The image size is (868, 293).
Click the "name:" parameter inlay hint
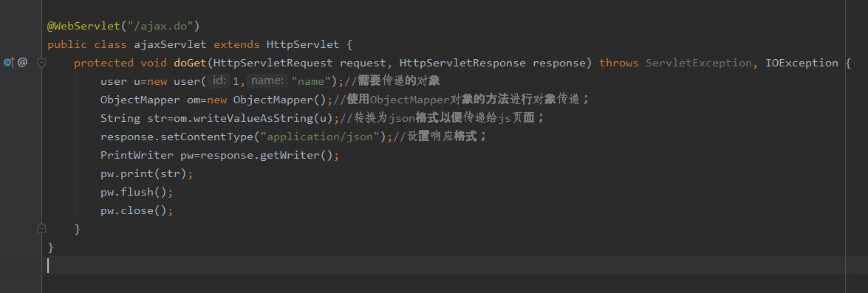tap(267, 80)
